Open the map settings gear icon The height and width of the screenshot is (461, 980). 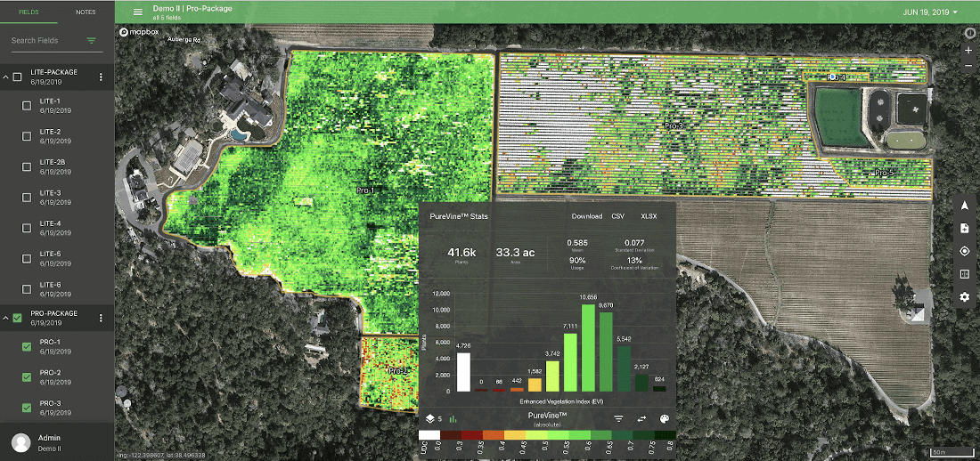[964, 297]
